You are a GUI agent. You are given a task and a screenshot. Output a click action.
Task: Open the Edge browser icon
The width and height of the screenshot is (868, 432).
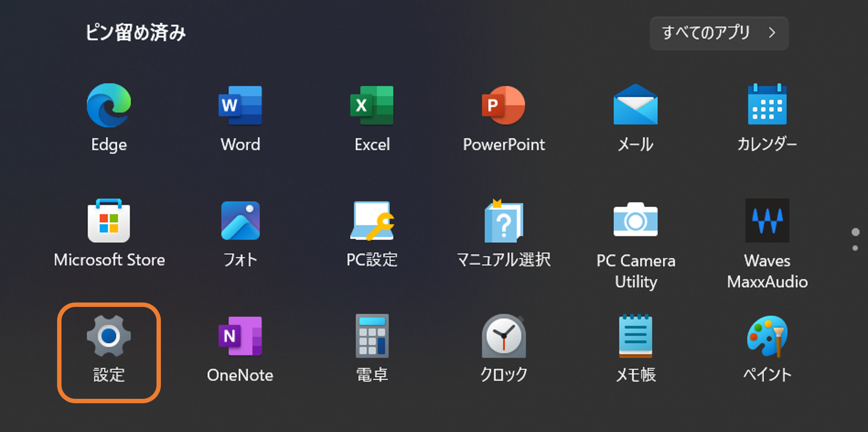109,106
